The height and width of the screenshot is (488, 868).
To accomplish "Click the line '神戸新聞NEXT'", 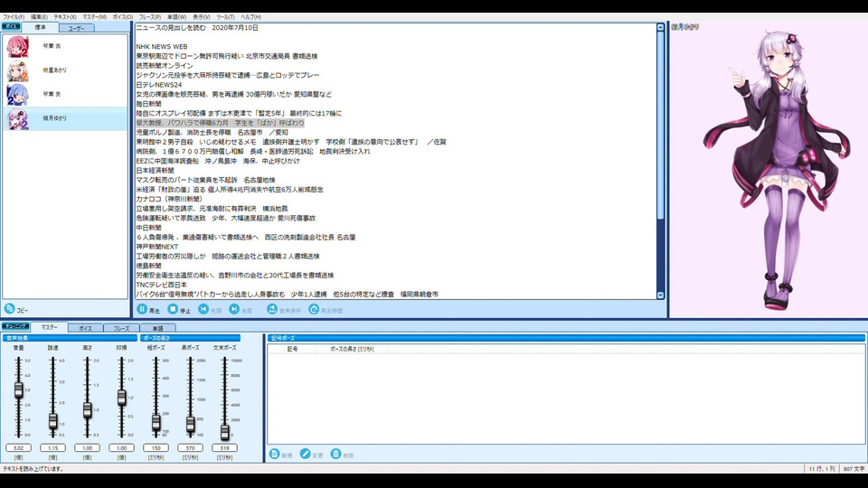I will coord(157,247).
